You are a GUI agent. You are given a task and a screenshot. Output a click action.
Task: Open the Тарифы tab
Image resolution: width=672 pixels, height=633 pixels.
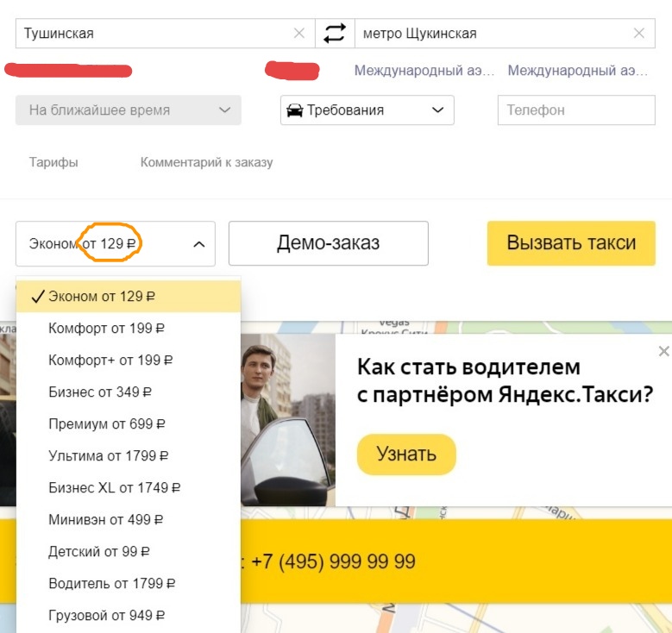(x=53, y=162)
